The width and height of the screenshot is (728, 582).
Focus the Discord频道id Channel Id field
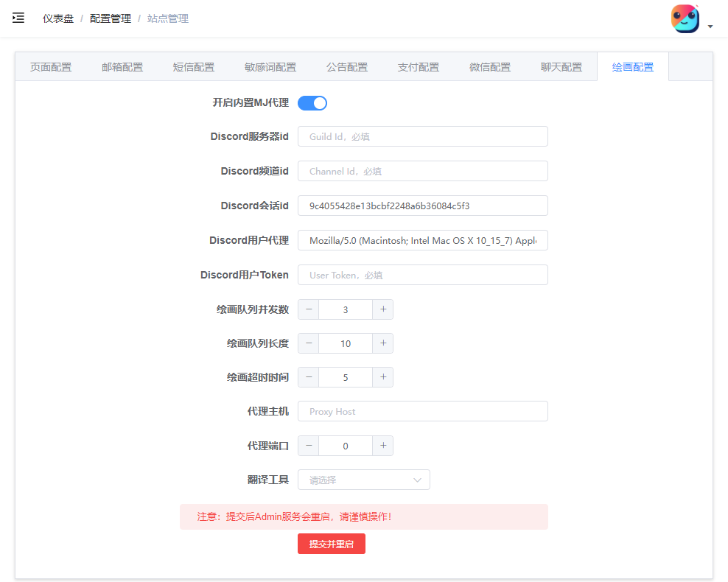coord(422,171)
